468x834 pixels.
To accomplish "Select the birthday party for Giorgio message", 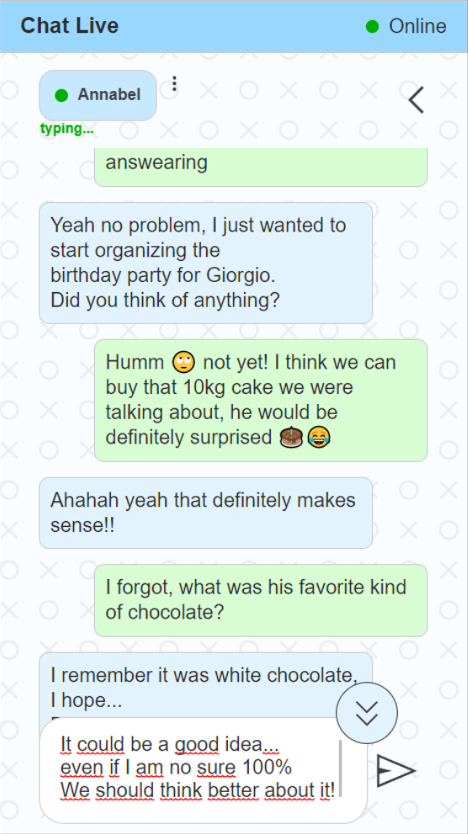I will point(206,263).
